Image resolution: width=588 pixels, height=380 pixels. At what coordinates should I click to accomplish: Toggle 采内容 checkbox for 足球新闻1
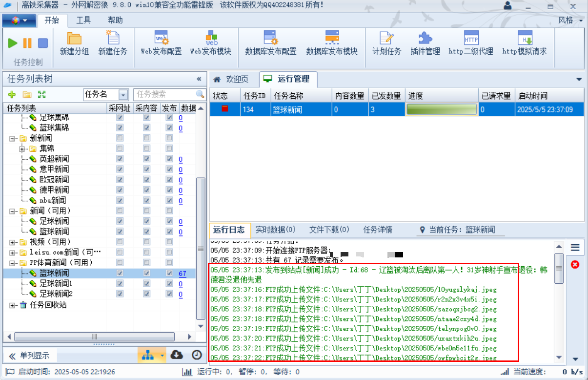coord(146,284)
